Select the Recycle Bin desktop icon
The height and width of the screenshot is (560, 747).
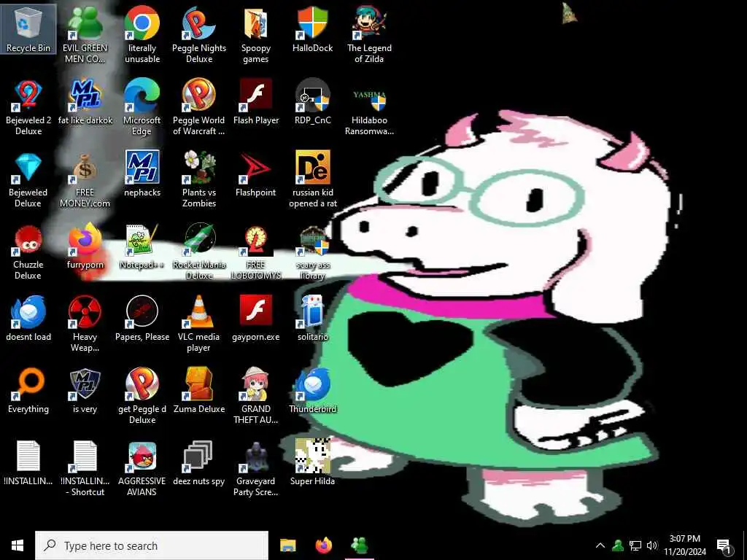(x=28, y=28)
